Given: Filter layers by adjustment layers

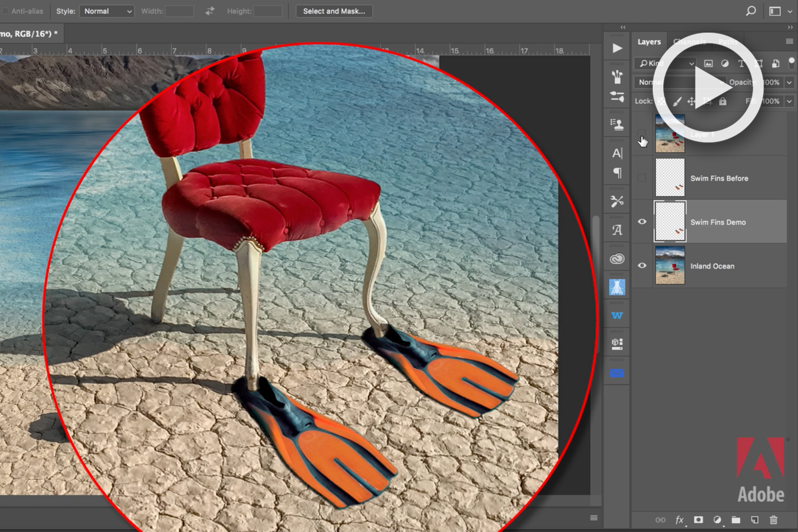Looking at the screenshot, I should pos(725,63).
